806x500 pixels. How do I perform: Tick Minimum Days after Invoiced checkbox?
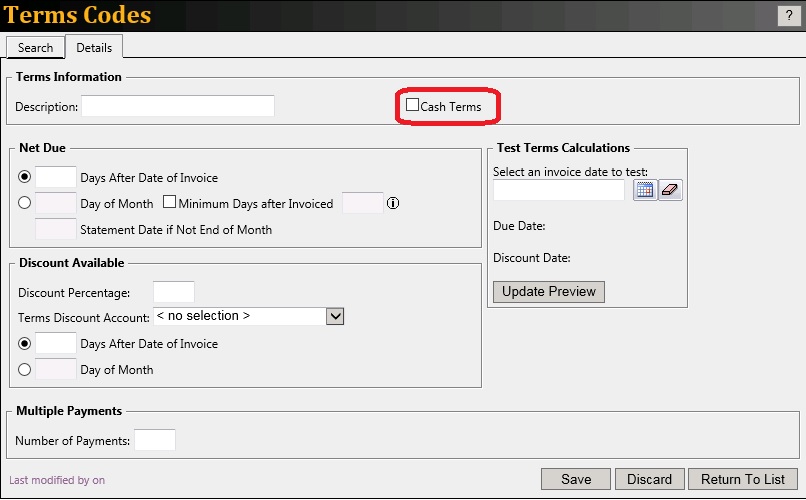[169, 203]
